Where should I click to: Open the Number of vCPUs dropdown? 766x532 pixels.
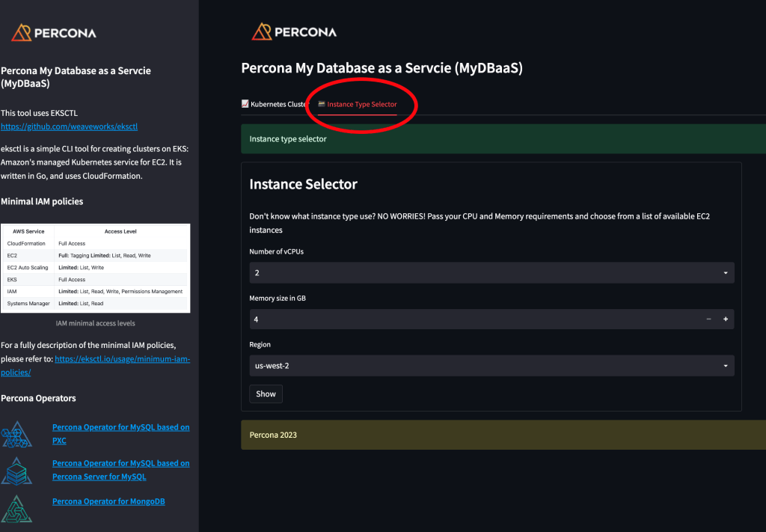[x=490, y=273]
